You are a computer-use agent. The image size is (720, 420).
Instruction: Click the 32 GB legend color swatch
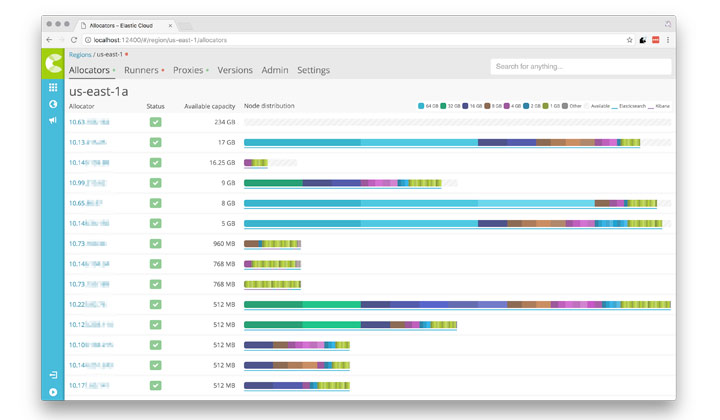(443, 106)
